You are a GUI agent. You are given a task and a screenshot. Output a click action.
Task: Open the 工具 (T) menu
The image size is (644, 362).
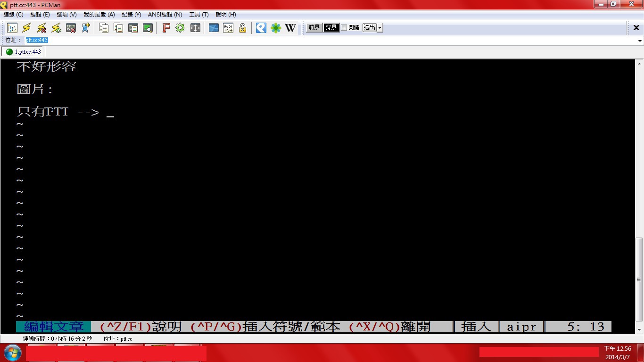[x=199, y=15]
